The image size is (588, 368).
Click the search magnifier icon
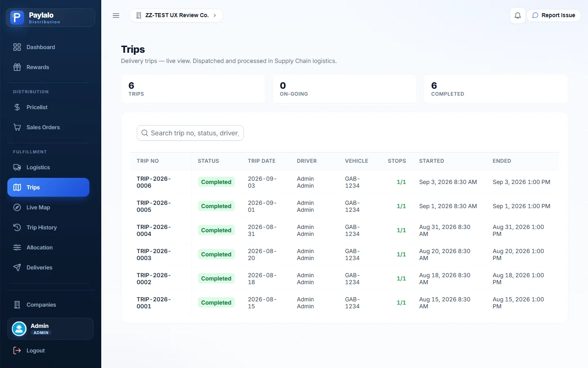(x=145, y=133)
